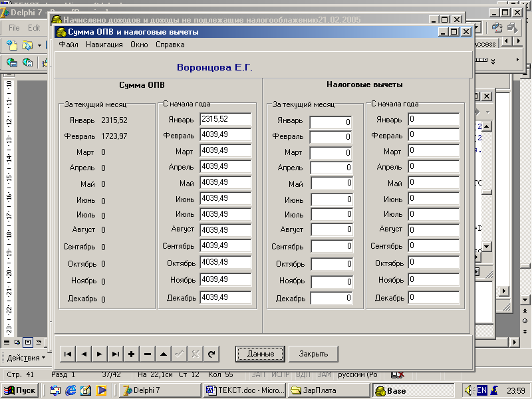The image size is (532, 399).
Task: Click the Пуск start button
Action: [x=21, y=391]
